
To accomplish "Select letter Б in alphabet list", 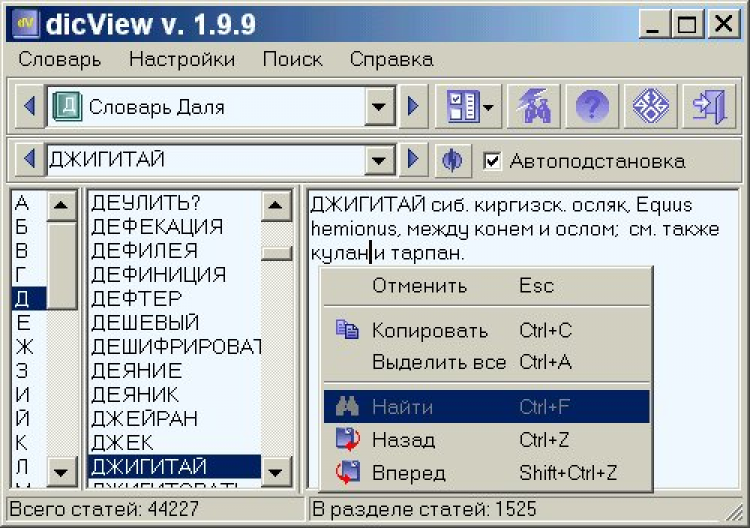I will point(29,227).
